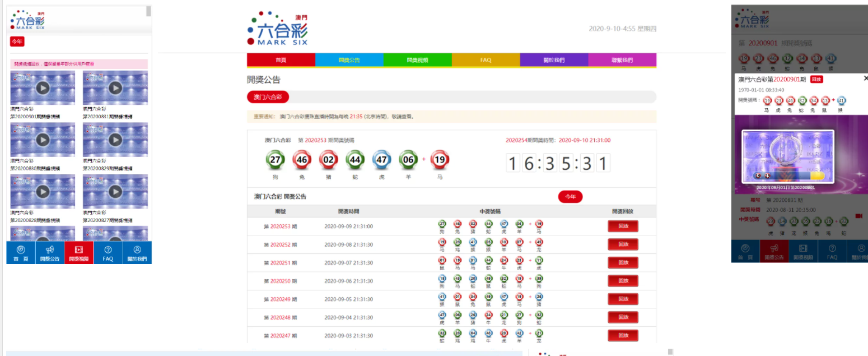Viewport: 868px width, 356px height.
Task: Close the 第20200901期 replay popup with X
Action: coord(865,79)
